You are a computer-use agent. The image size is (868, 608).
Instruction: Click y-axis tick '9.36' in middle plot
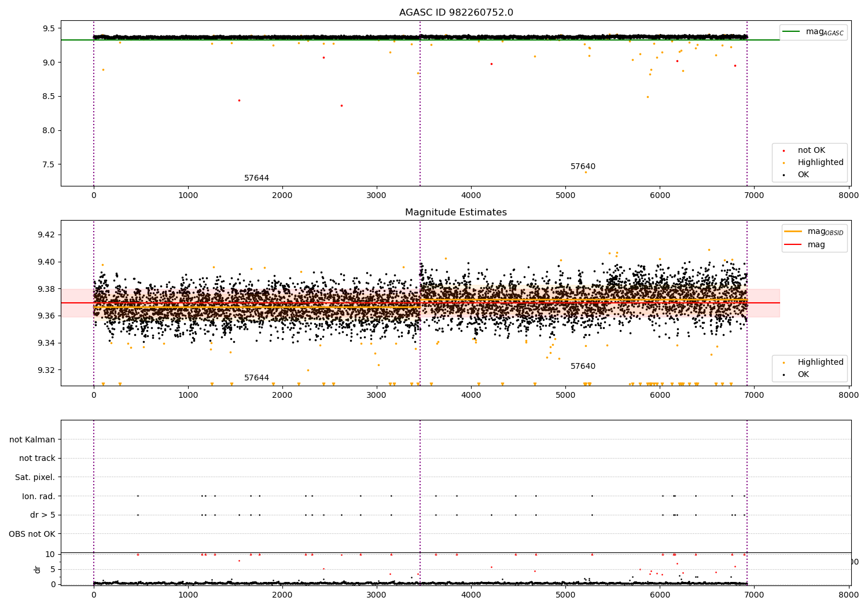pyautogui.click(x=47, y=316)
